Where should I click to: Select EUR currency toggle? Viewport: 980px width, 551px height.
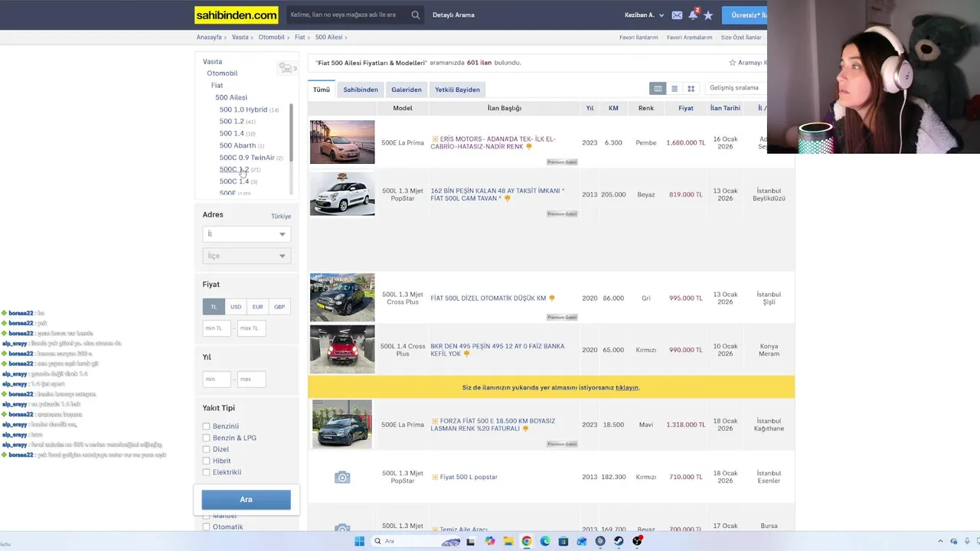(x=257, y=307)
